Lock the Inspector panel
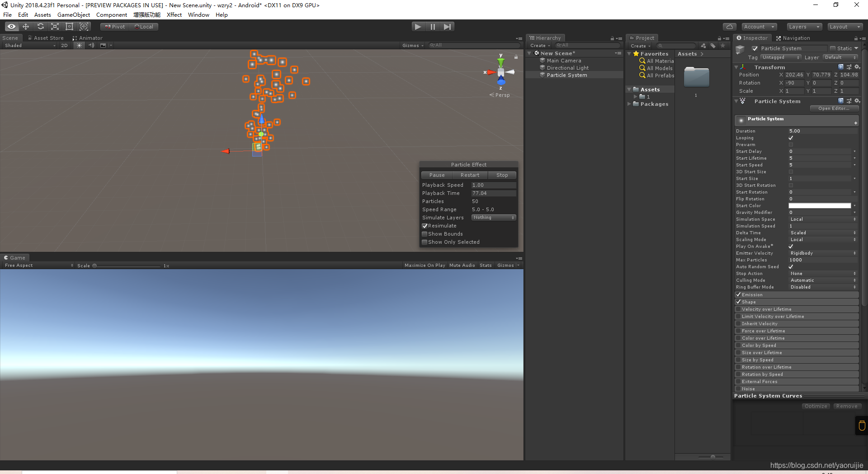 pyautogui.click(x=856, y=38)
